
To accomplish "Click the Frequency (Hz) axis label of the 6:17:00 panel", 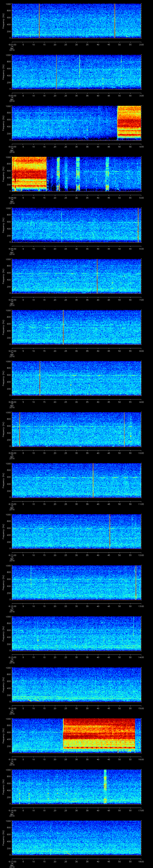I will (x=3, y=838).
